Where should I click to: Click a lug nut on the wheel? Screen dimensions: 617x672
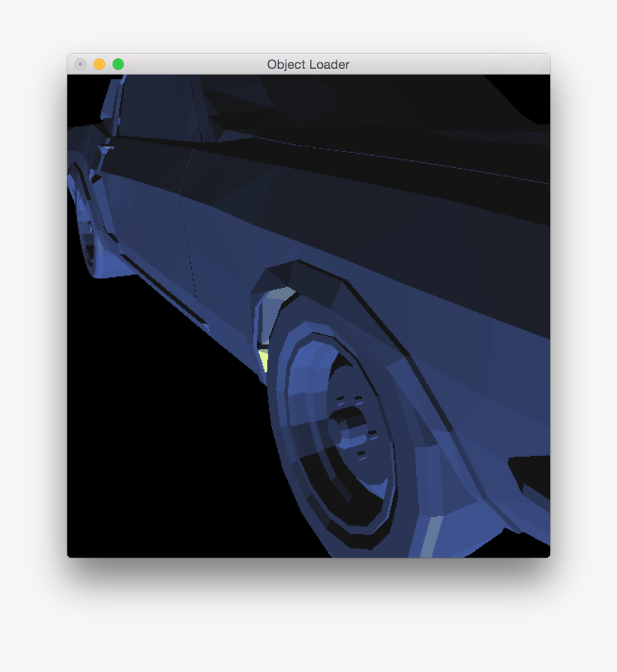pos(343,399)
